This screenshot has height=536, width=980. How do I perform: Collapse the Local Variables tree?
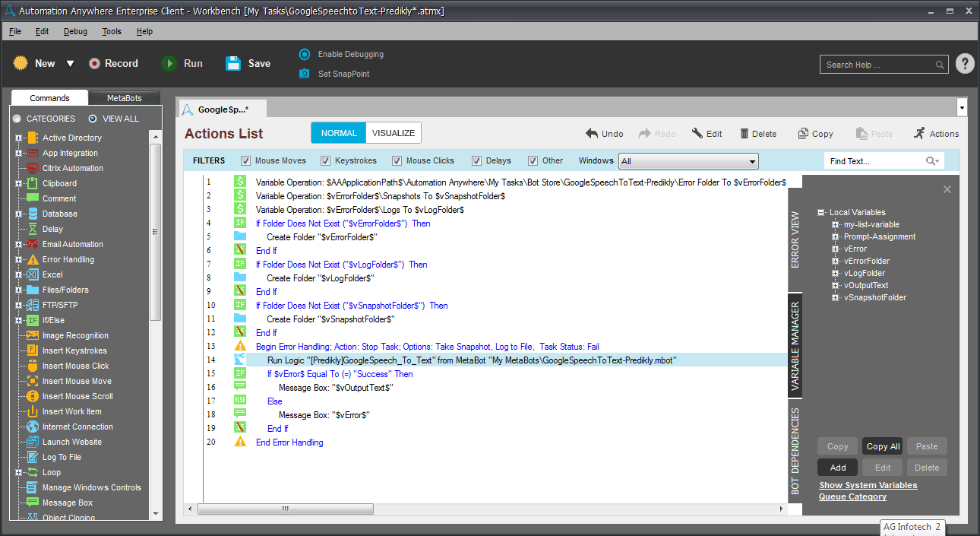(821, 212)
